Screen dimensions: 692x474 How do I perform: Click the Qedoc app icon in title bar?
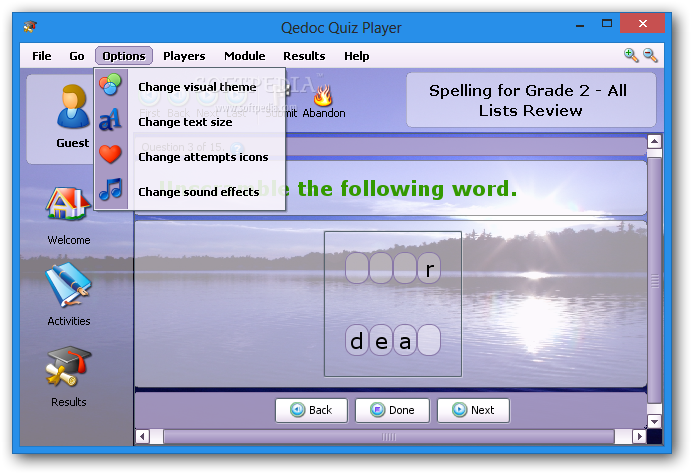click(x=30, y=27)
